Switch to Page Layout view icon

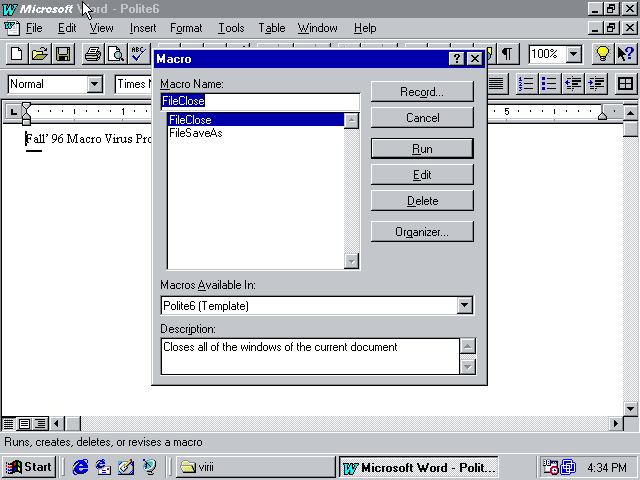(x=24, y=424)
